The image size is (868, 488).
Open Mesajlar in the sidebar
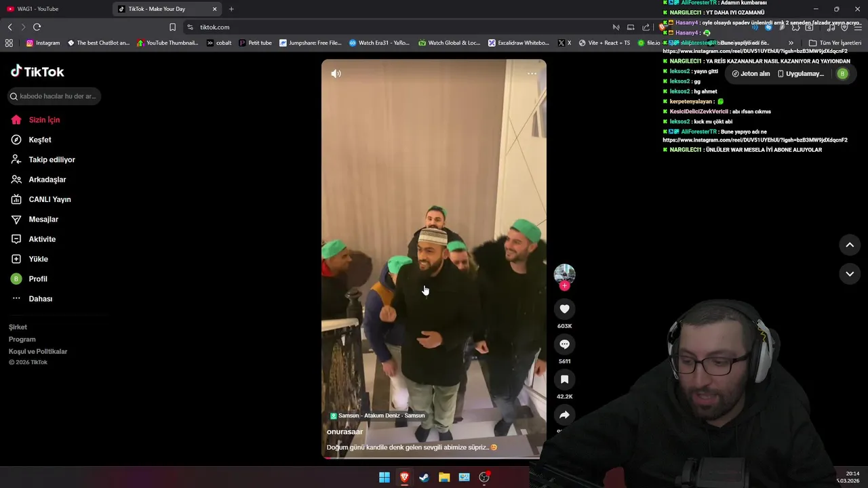pyautogui.click(x=35, y=220)
